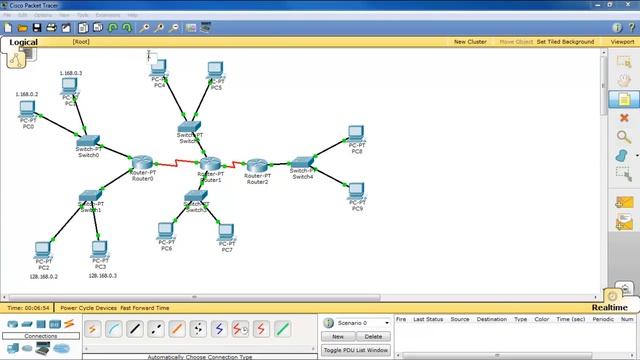
Task: Select the Inspect magnifier tool in sidebar
Action: pos(624,137)
